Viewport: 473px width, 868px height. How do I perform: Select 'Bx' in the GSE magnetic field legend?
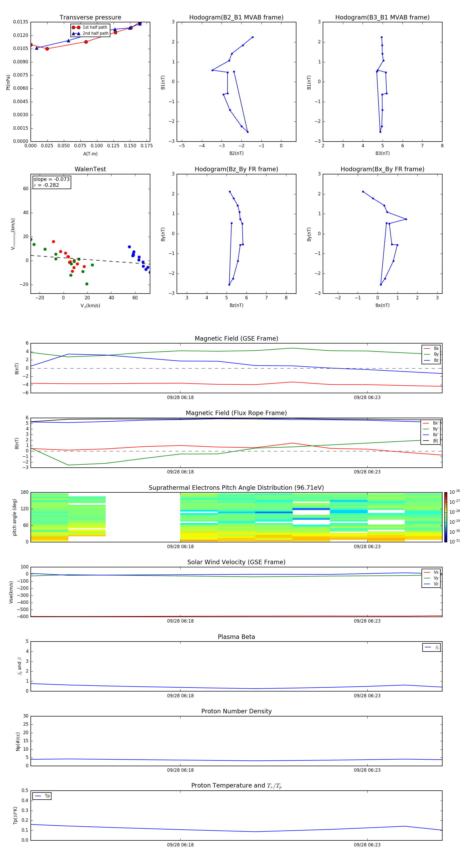(431, 349)
